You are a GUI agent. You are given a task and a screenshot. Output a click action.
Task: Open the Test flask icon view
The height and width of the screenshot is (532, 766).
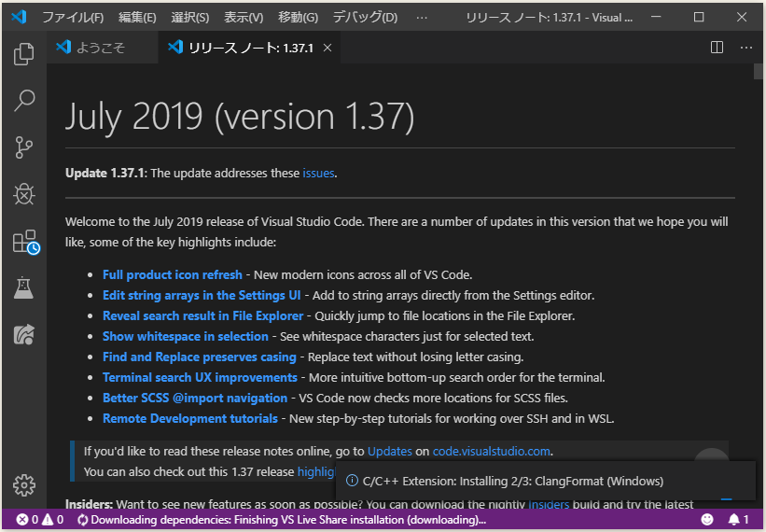point(23,288)
